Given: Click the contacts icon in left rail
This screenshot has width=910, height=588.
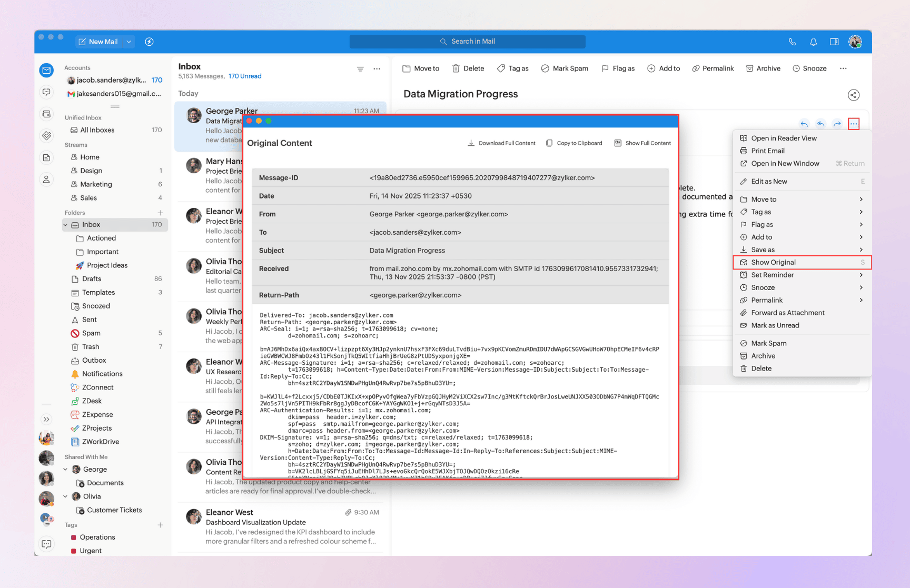Looking at the screenshot, I should coord(46,180).
